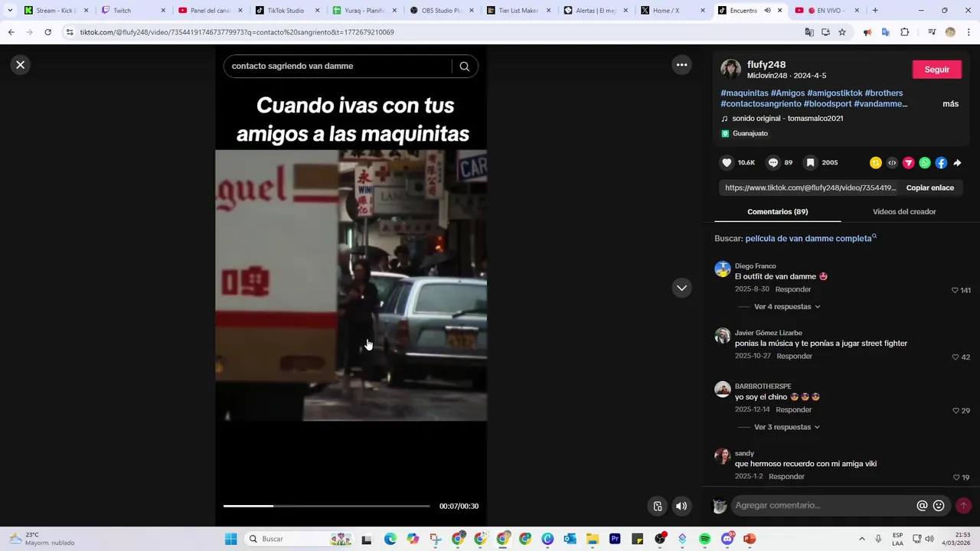
Task: Seek on the video progress bar
Action: [326, 506]
